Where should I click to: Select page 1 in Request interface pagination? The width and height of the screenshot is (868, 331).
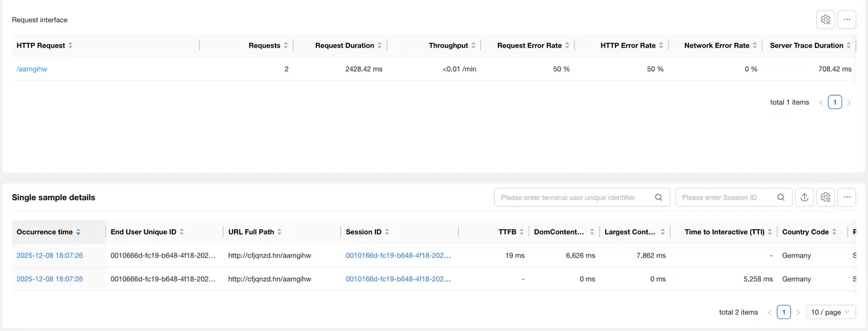pyautogui.click(x=834, y=102)
